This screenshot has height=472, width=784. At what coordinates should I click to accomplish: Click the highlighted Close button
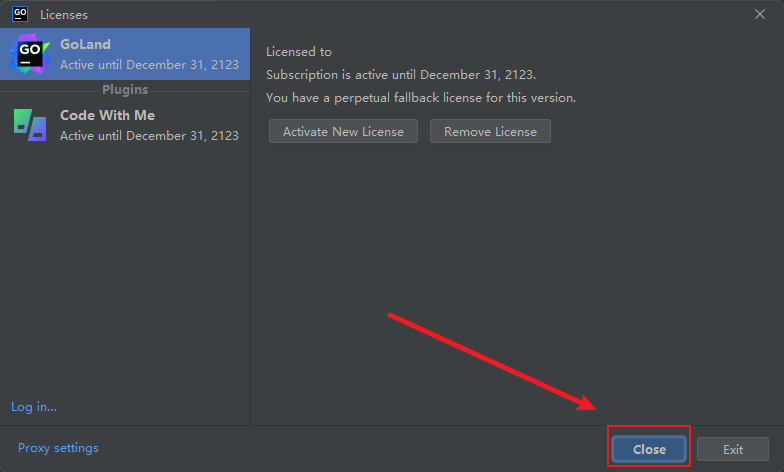649,449
